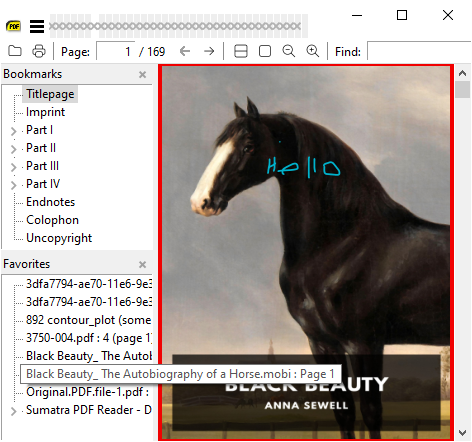The width and height of the screenshot is (472, 442).
Task: Open the hamburger menu
Action: [x=37, y=26]
